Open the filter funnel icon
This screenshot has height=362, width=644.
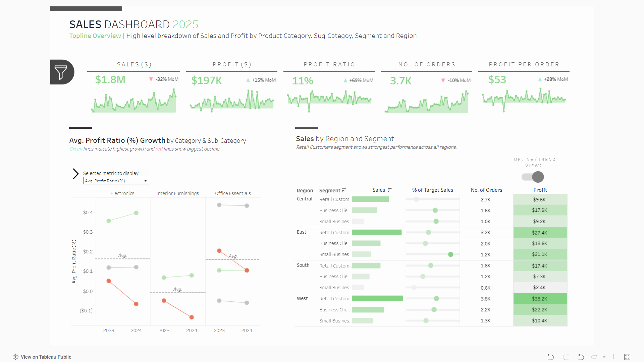coord(62,72)
